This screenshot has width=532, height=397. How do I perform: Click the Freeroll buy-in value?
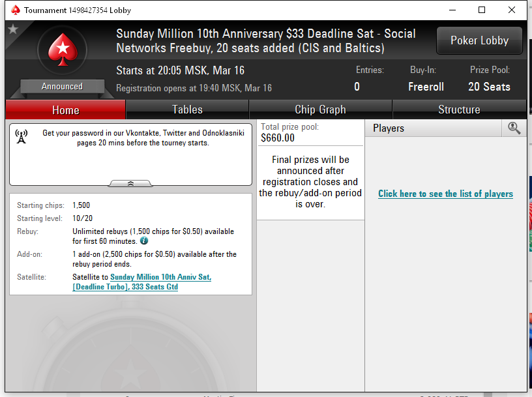pos(426,87)
